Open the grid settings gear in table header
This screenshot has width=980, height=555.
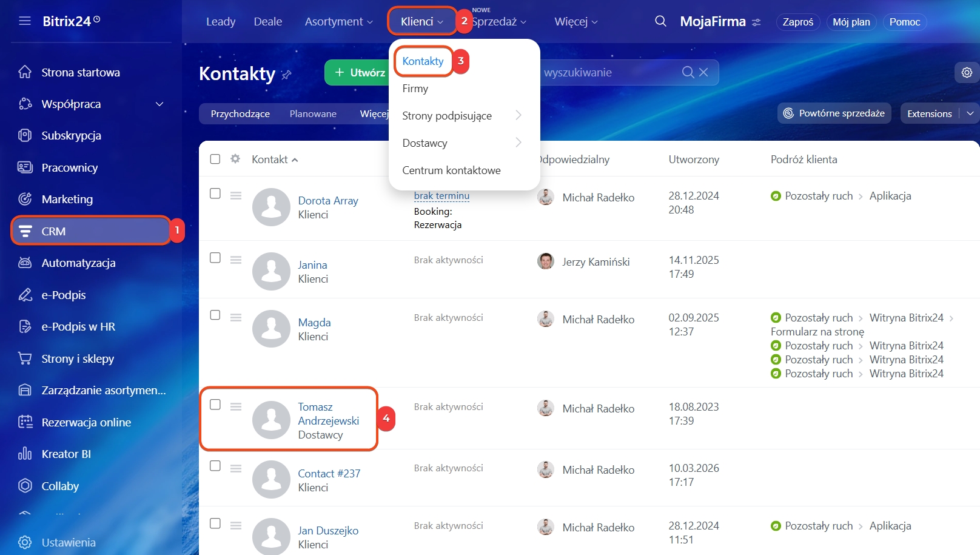pos(235,159)
